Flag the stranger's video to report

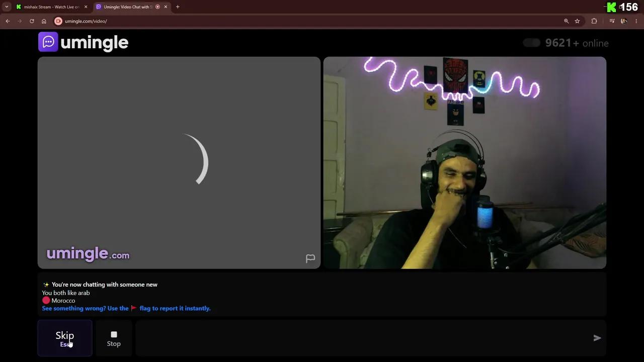[x=310, y=258]
